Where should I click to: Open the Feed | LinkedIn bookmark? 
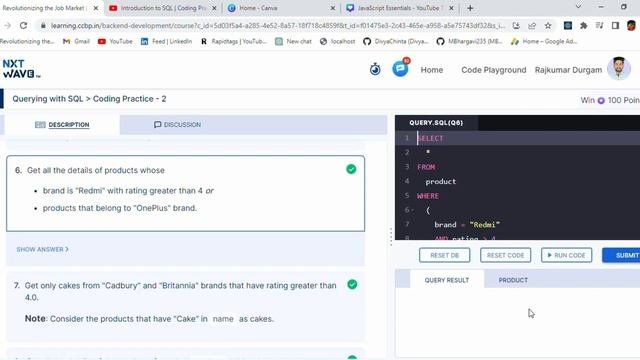pyautogui.click(x=166, y=41)
